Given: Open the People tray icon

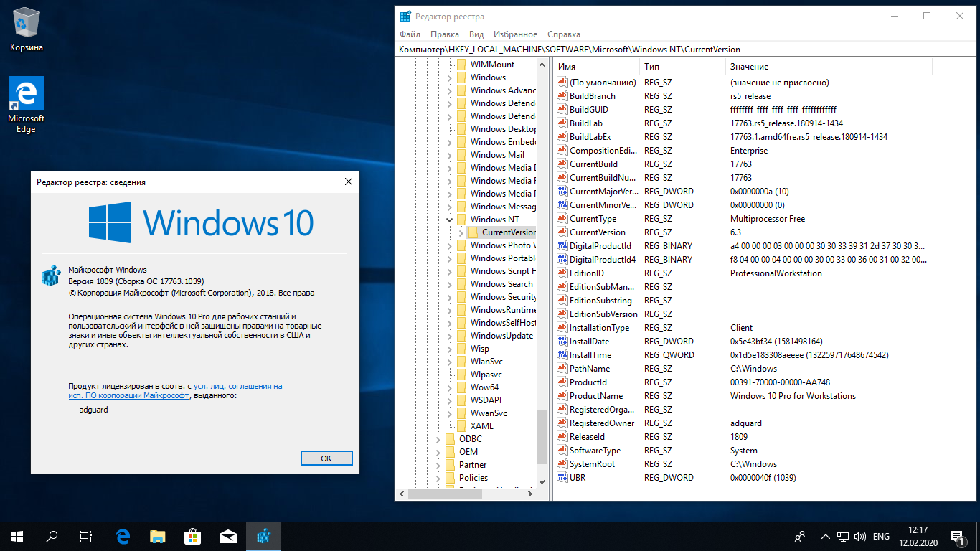Looking at the screenshot, I should [800, 536].
